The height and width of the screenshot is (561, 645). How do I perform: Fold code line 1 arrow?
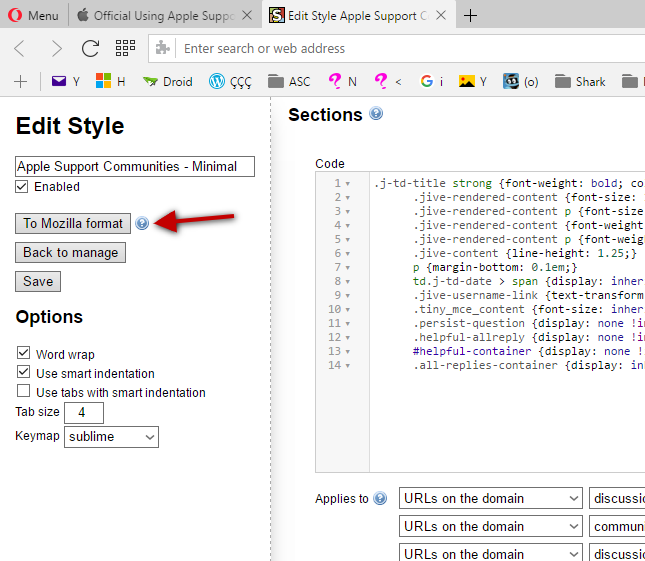(348, 184)
